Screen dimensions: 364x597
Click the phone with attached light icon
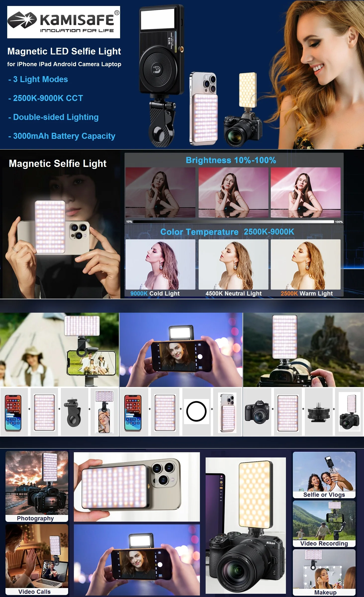pos(227,412)
